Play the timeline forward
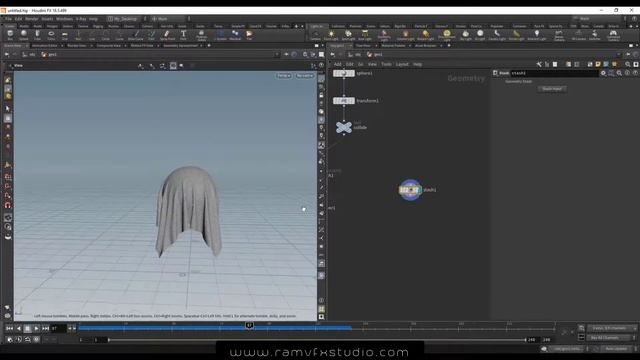 point(36,328)
